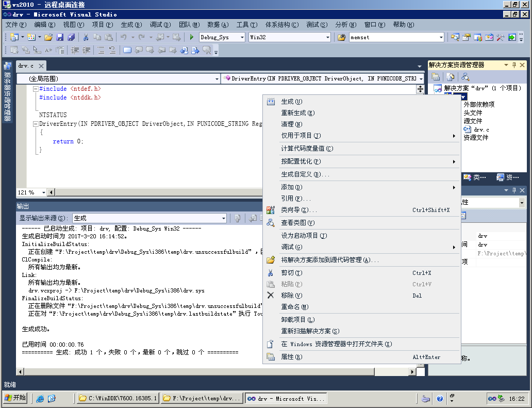
Task: Open a file with the folder icon
Action: (x=48, y=37)
